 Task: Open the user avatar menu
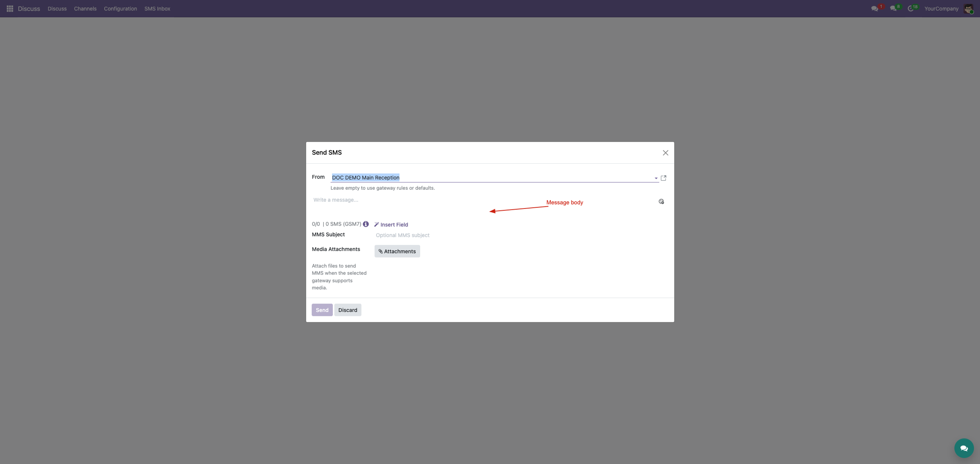pos(969,9)
